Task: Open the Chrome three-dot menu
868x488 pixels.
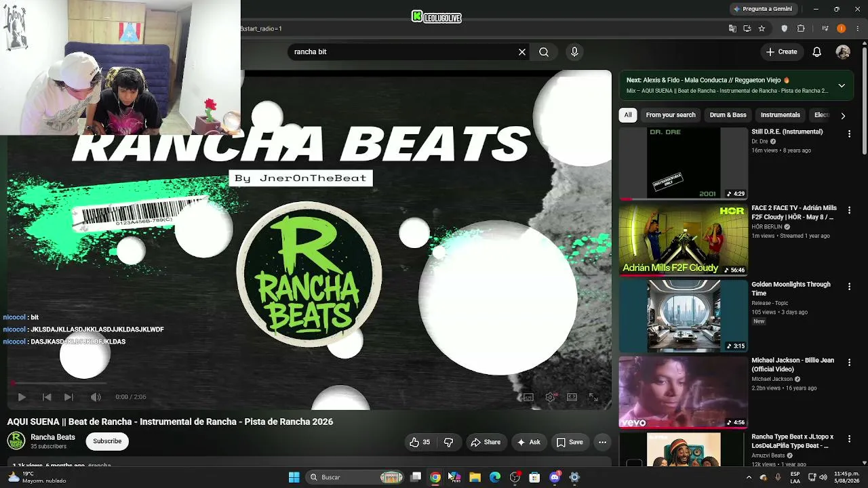Action: pyautogui.click(x=858, y=28)
